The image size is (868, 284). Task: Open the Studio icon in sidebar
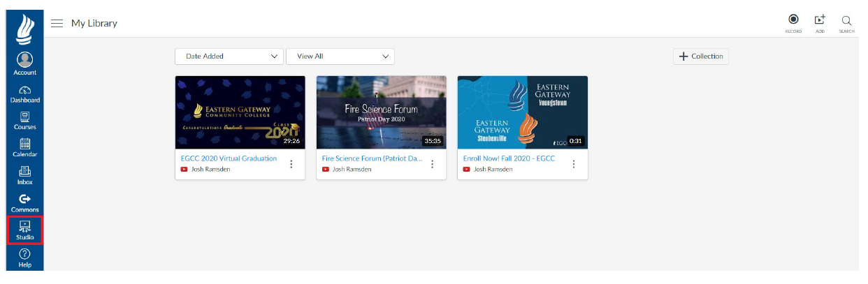pyautogui.click(x=24, y=230)
